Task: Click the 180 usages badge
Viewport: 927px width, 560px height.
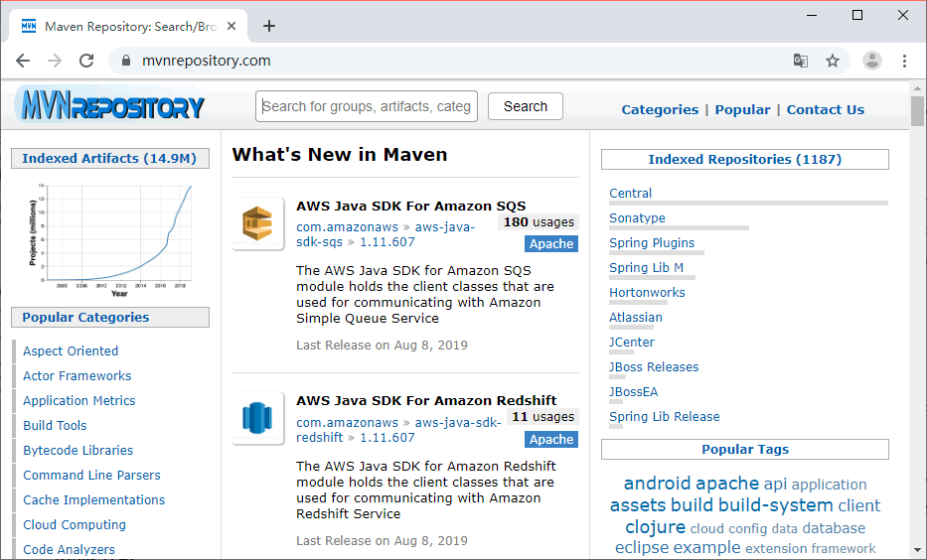Action: [x=539, y=222]
